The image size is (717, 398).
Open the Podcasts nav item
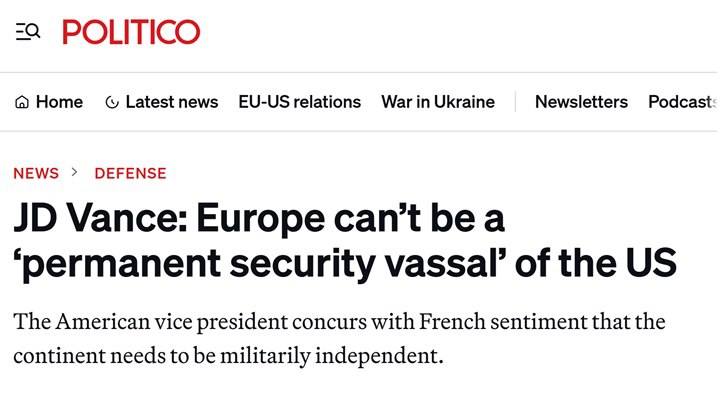click(x=682, y=102)
